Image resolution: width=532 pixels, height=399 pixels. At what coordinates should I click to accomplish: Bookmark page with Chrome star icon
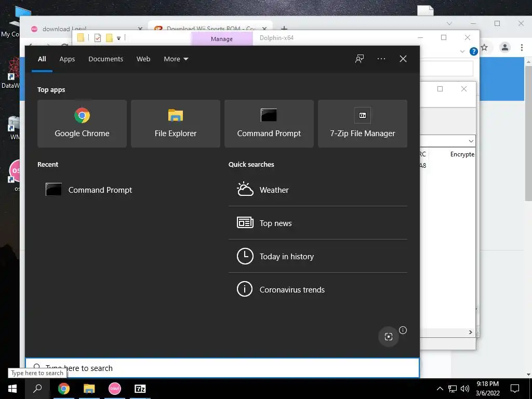tap(485, 47)
